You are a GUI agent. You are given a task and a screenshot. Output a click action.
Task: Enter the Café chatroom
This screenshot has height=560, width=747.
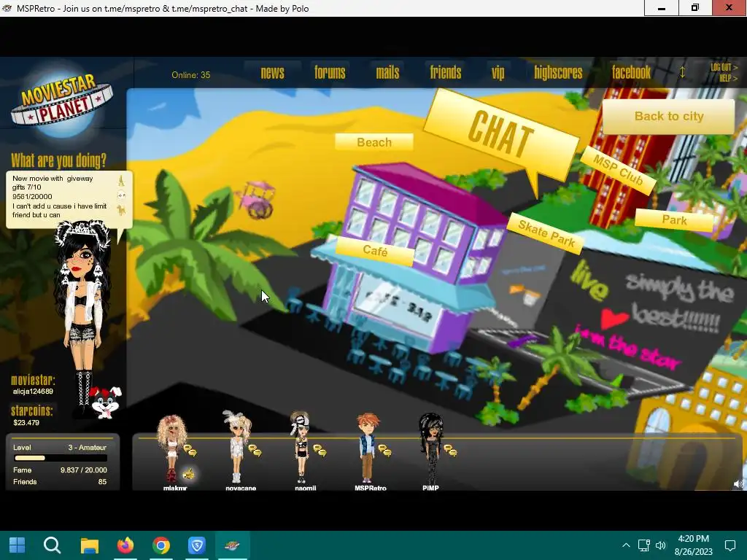pyautogui.click(x=375, y=251)
